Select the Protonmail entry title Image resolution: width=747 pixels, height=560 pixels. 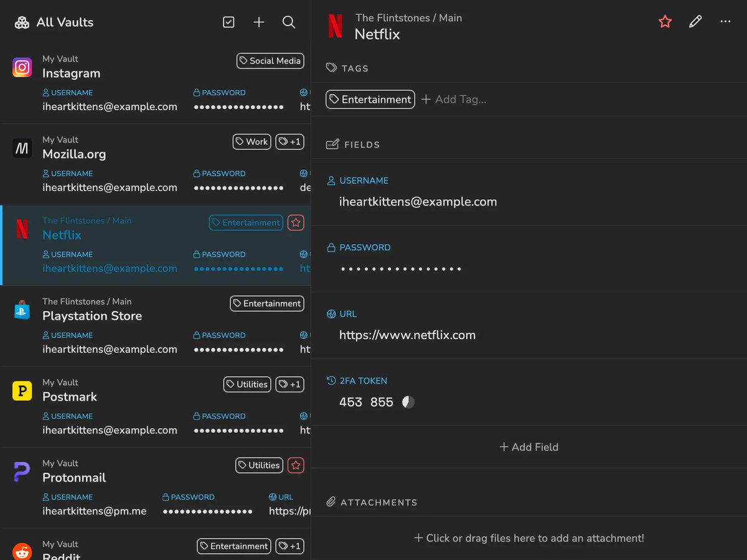[74, 478]
